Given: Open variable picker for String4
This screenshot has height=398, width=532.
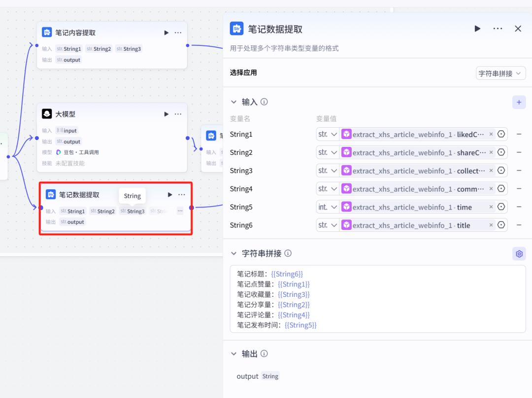Looking at the screenshot, I should 501,189.
